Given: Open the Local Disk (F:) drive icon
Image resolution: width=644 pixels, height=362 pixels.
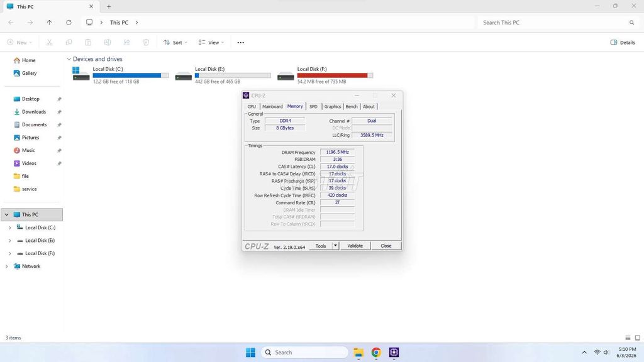Looking at the screenshot, I should point(286,75).
